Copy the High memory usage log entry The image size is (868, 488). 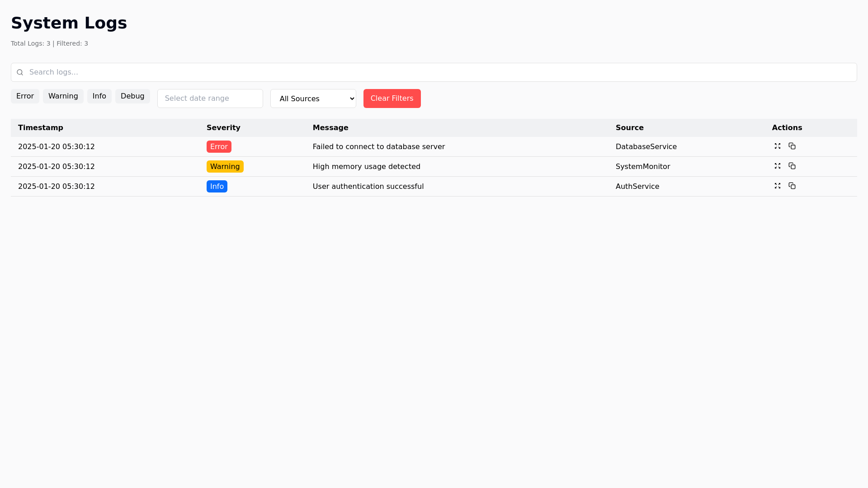(x=792, y=166)
